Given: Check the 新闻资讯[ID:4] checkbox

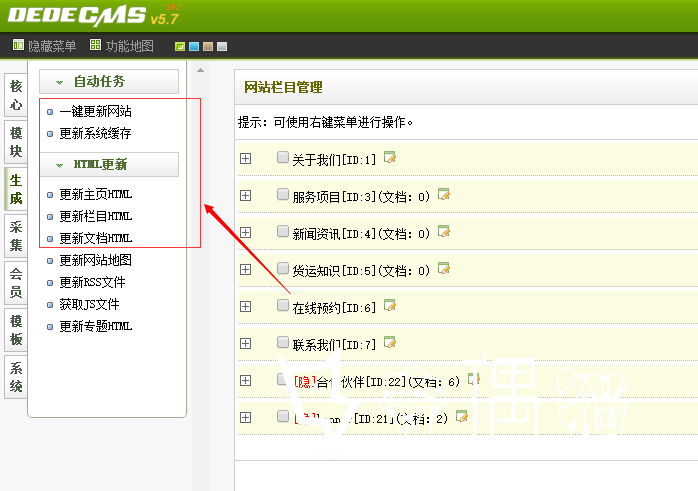Looking at the screenshot, I should [283, 231].
